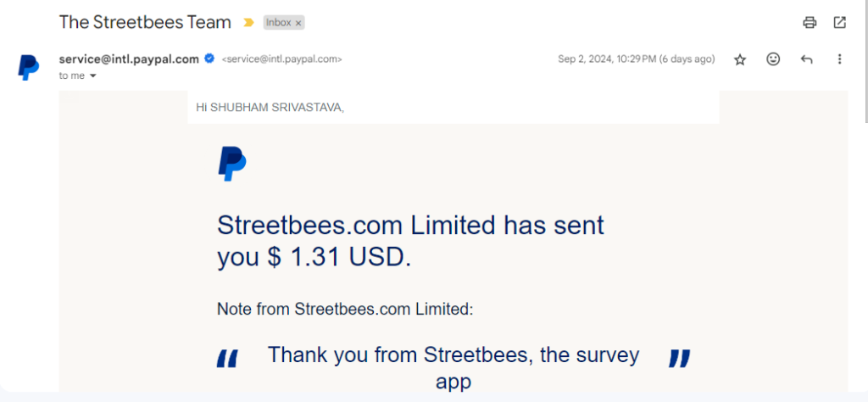Open the email in a new window
This screenshot has width=868, height=402.
coord(840,22)
